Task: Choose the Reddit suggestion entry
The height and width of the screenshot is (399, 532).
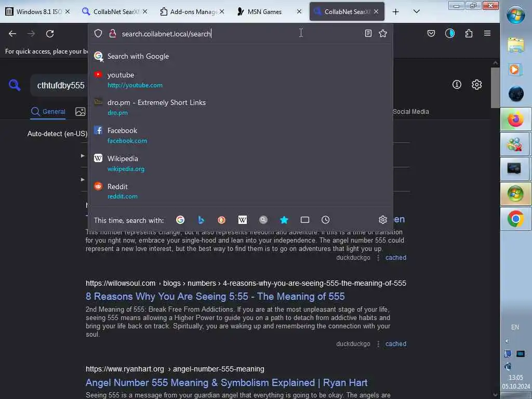Action: point(240,191)
